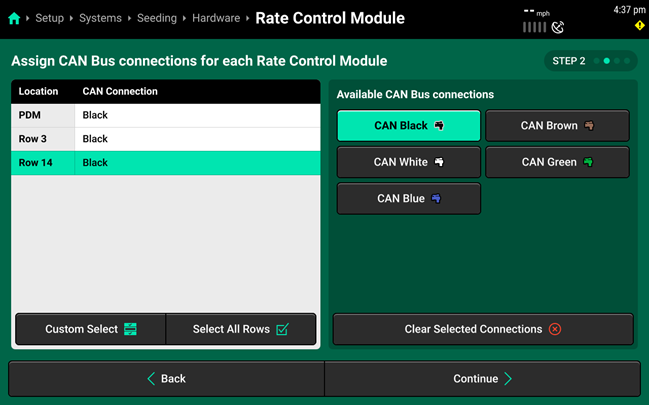Check the Select All Rows checkbox icon
The width and height of the screenshot is (649, 405).
(282, 329)
